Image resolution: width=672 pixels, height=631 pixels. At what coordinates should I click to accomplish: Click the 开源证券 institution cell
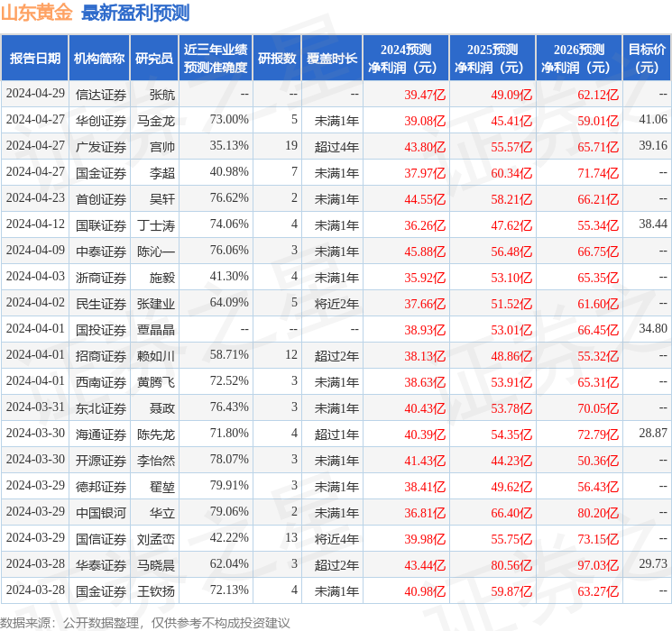tap(101, 461)
